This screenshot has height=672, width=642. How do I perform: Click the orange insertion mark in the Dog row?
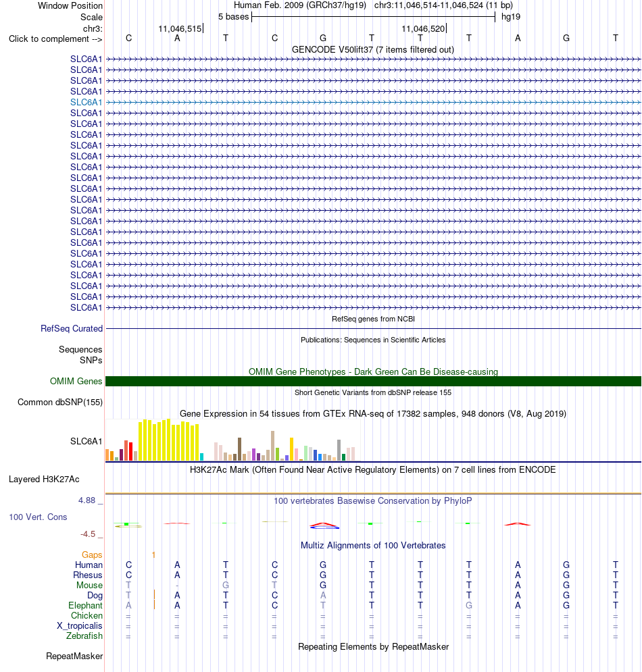(154, 594)
